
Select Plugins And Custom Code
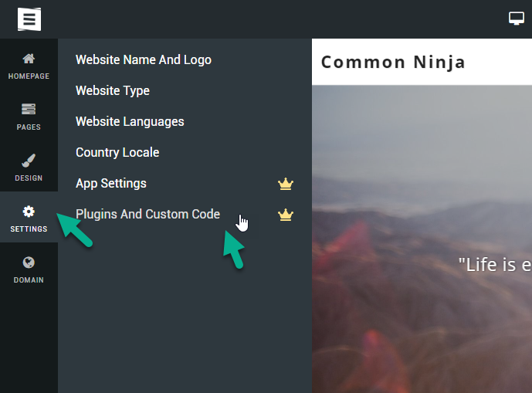click(x=147, y=214)
